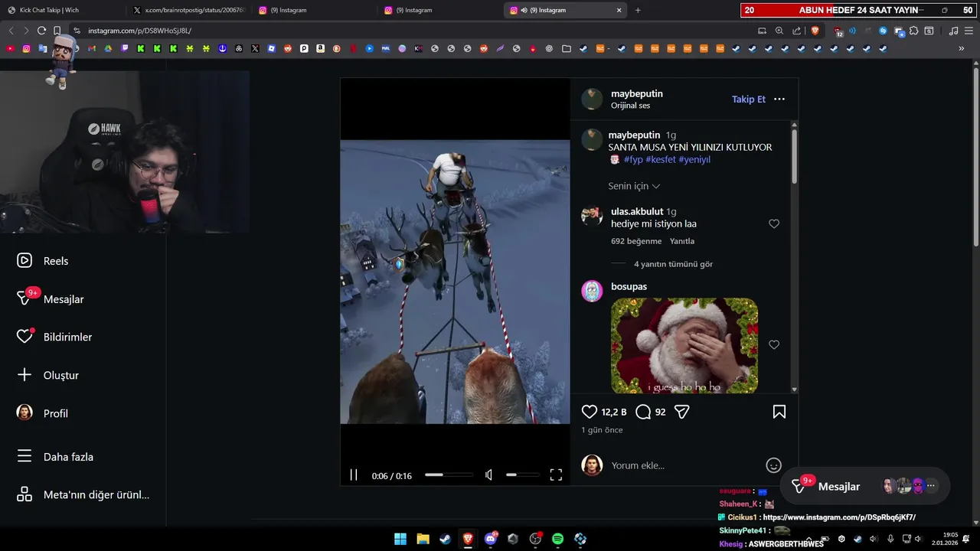Enter fullscreen video mode

(x=557, y=475)
